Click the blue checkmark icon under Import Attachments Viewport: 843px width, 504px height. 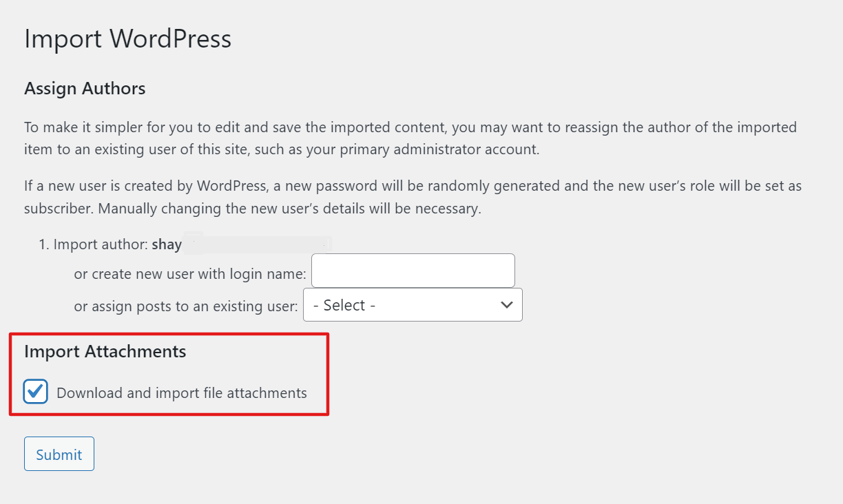[x=36, y=392]
